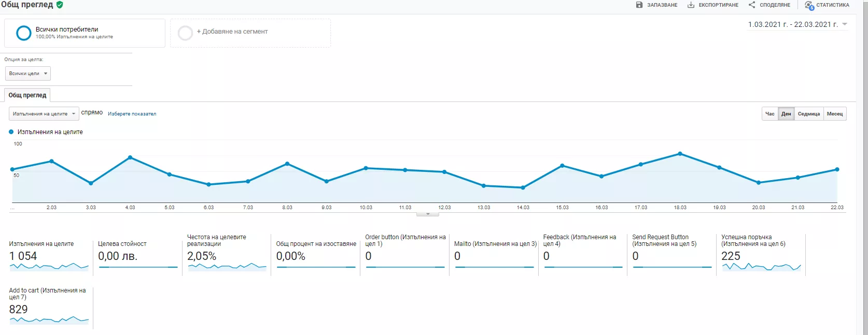Viewport: 868px width, 335px height.
Task: Switch graph granularity to Месец
Action: 835,114
